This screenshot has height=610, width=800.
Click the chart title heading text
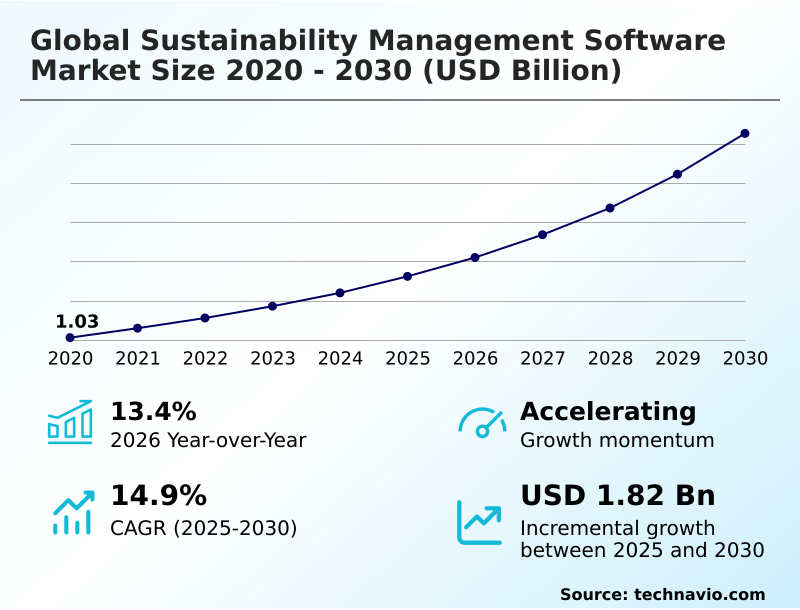pyautogui.click(x=378, y=56)
